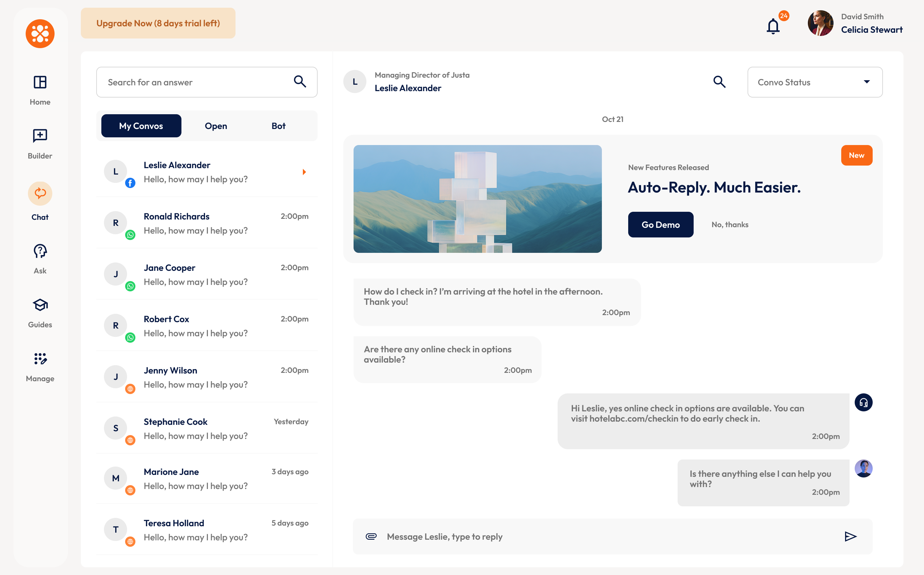Viewport: 924px width, 575px height.
Task: Select the My Convos tab
Action: coord(141,126)
